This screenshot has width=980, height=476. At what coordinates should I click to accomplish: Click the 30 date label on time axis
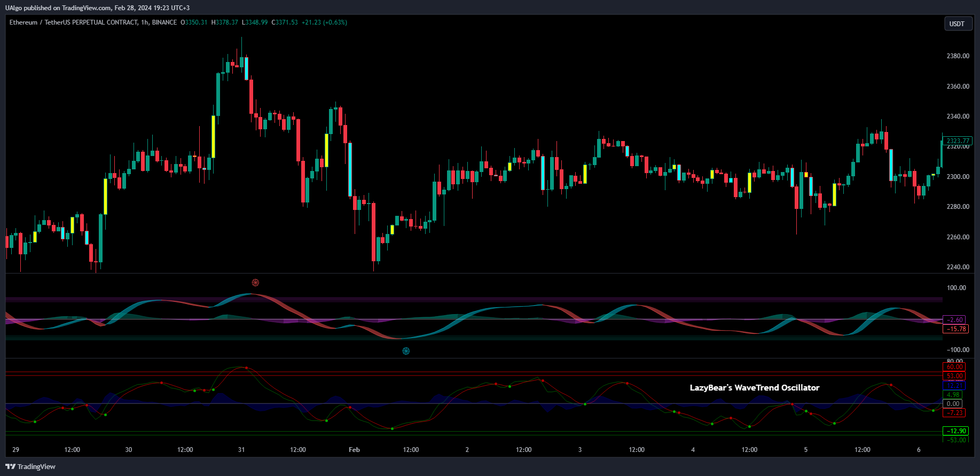[x=129, y=450]
